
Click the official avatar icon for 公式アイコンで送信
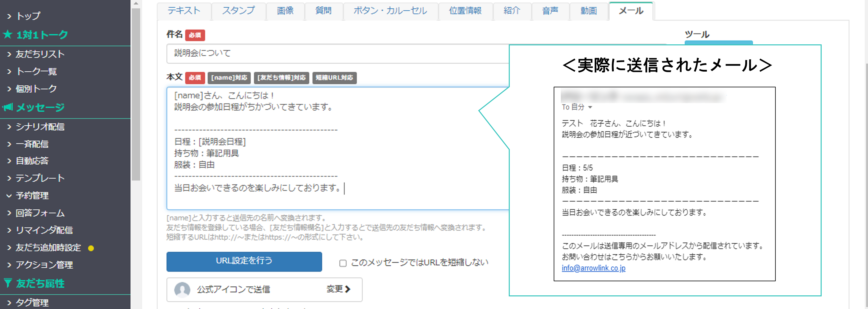tap(182, 289)
